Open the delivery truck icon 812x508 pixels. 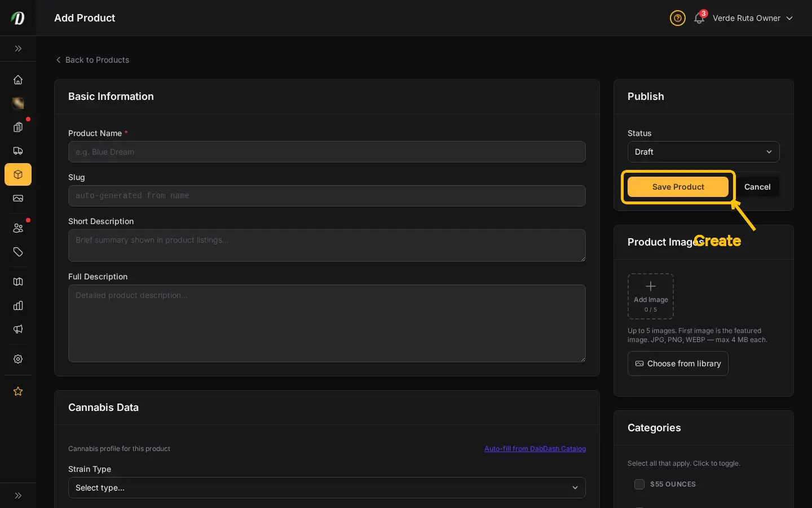pyautogui.click(x=18, y=151)
